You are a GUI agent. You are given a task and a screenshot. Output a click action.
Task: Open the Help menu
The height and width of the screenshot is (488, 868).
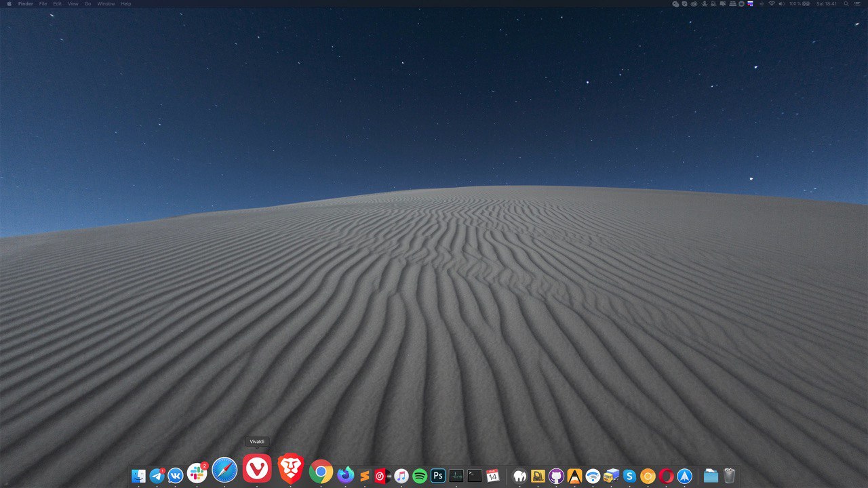point(126,3)
